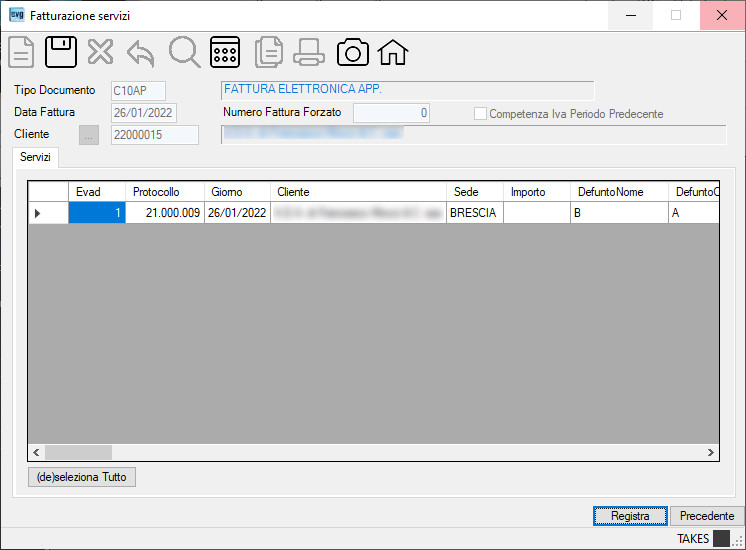Click the Precedente button
The image size is (746, 550).
707,516
